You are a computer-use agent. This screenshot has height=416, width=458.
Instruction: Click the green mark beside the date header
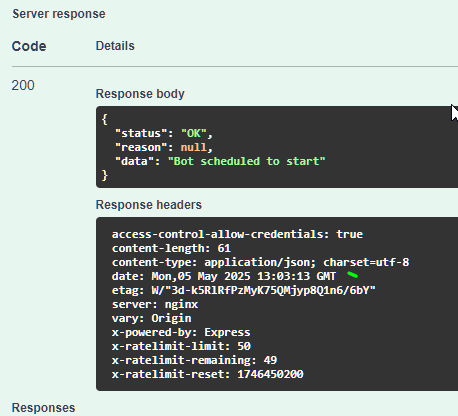coord(352,275)
